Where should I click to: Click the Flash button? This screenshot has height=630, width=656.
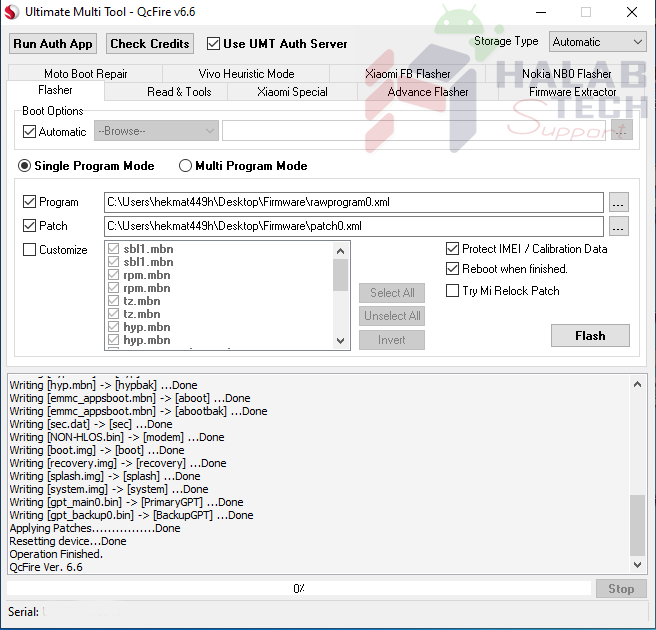click(590, 335)
